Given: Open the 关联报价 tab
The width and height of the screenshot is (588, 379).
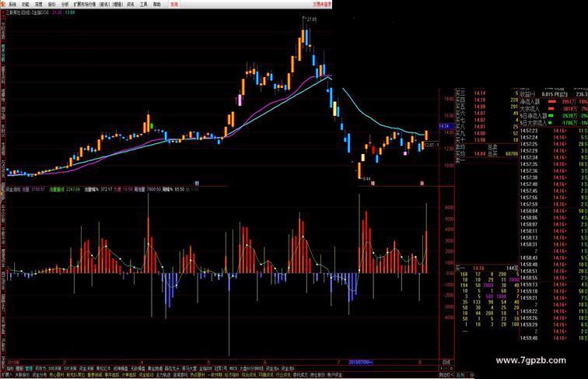Looking at the screenshot, I should [x=23, y=374].
